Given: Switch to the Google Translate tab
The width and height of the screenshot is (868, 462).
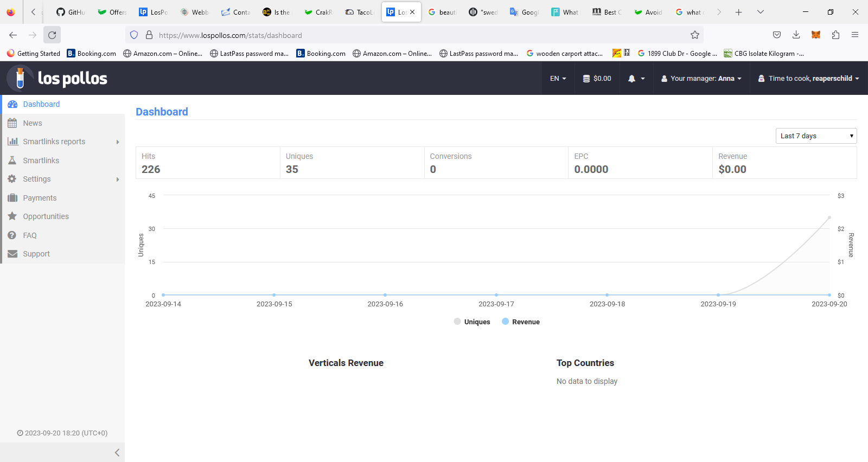Looking at the screenshot, I should 525,12.
